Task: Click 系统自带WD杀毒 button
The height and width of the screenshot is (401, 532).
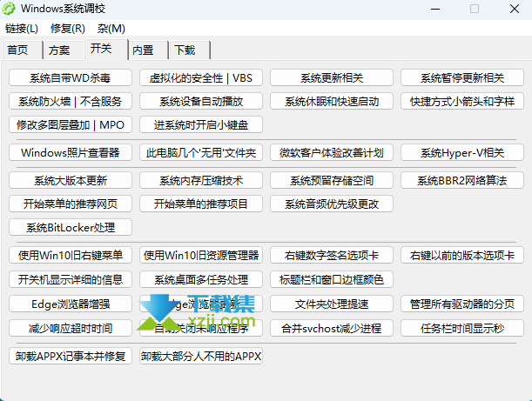Action: (71, 78)
